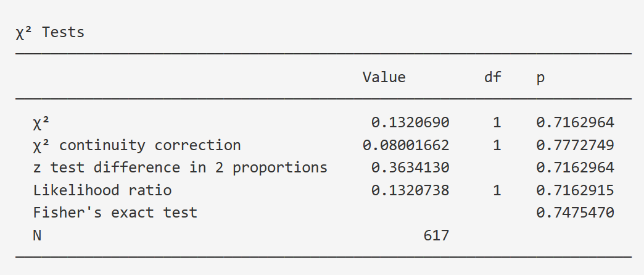Image resolution: width=644 pixels, height=275 pixels.
Task: Select the "χ² continuity correction" row label
Action: coord(137,145)
